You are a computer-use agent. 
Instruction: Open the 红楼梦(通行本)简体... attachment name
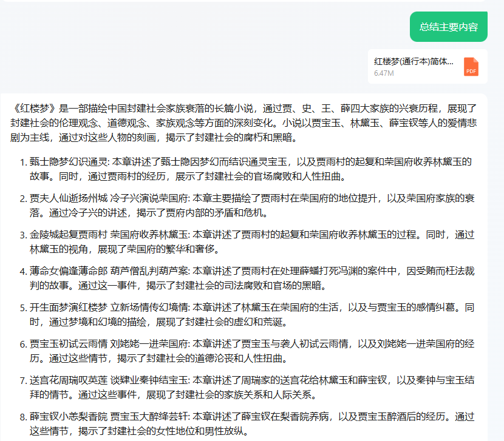click(x=414, y=61)
